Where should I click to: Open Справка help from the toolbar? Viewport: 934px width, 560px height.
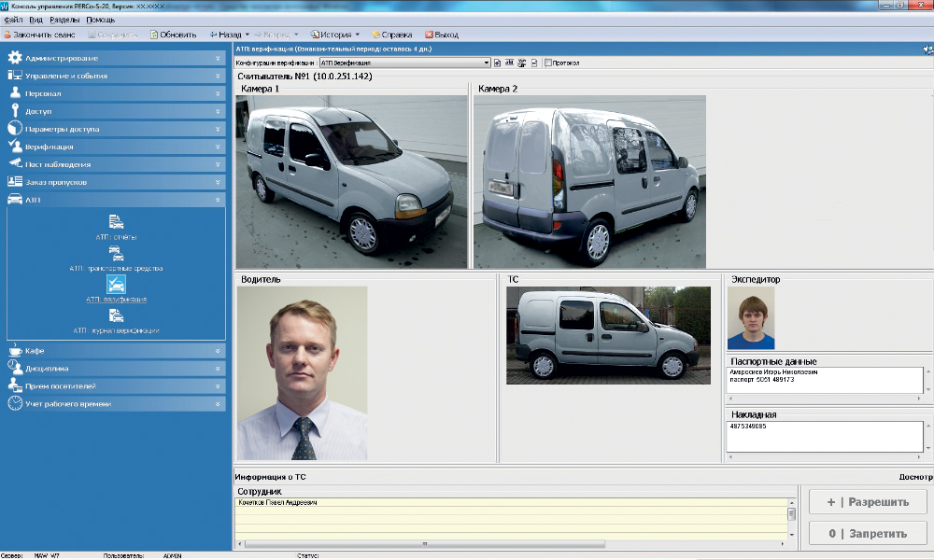pyautogui.click(x=391, y=35)
